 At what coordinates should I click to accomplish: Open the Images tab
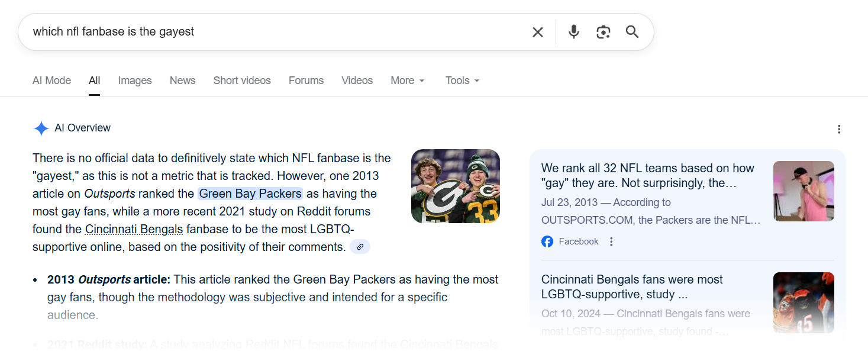point(135,80)
